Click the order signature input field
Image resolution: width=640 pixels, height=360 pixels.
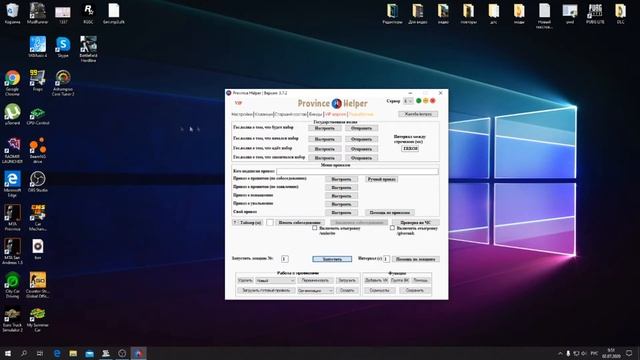tap(357, 171)
